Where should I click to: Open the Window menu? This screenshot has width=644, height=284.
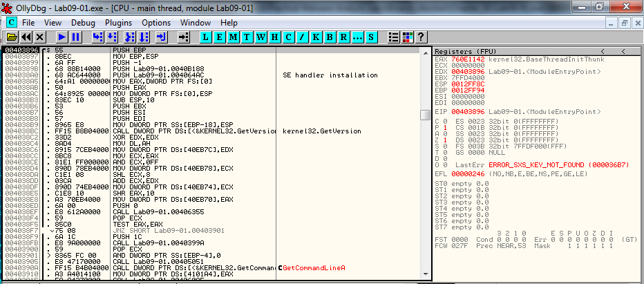click(x=196, y=23)
